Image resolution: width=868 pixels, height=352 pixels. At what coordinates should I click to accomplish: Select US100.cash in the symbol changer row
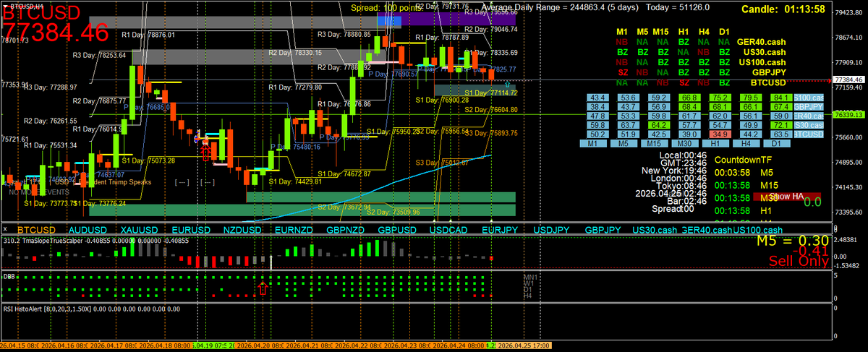(757, 229)
